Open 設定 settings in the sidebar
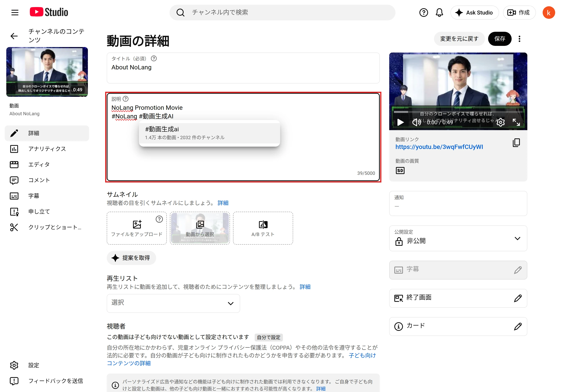565x392 pixels. (x=47, y=365)
